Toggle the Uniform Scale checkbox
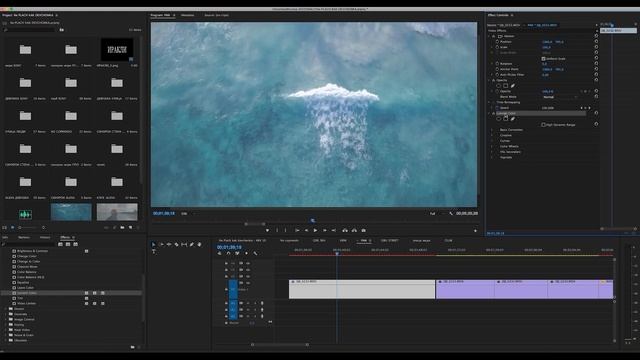 tap(543, 59)
